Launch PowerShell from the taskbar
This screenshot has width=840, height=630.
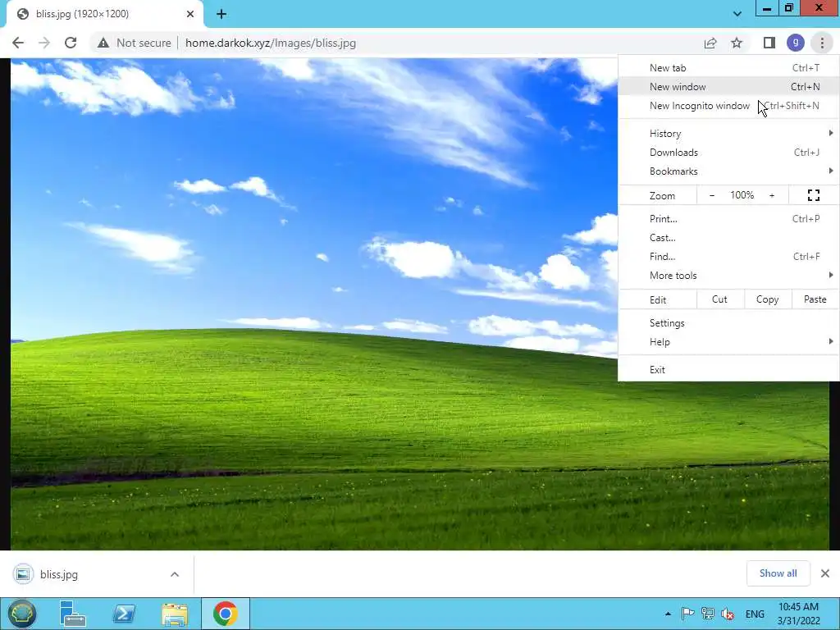click(x=123, y=614)
